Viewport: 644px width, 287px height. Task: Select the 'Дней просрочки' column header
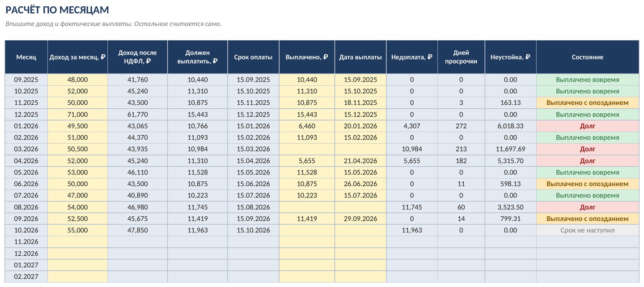(x=461, y=57)
